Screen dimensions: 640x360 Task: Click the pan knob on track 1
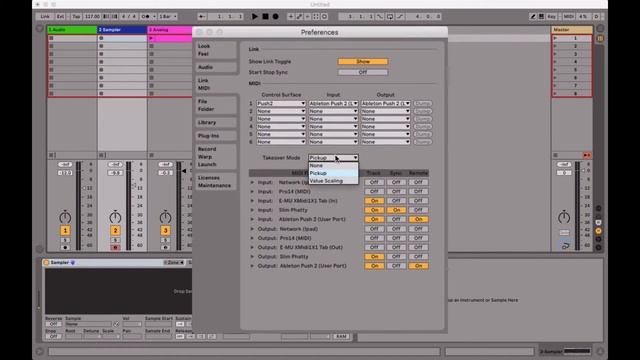click(x=65, y=217)
